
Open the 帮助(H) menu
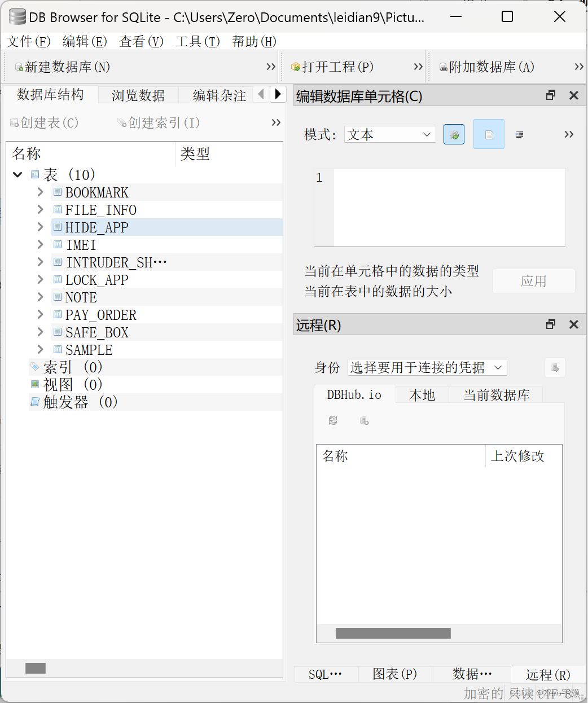click(x=254, y=41)
